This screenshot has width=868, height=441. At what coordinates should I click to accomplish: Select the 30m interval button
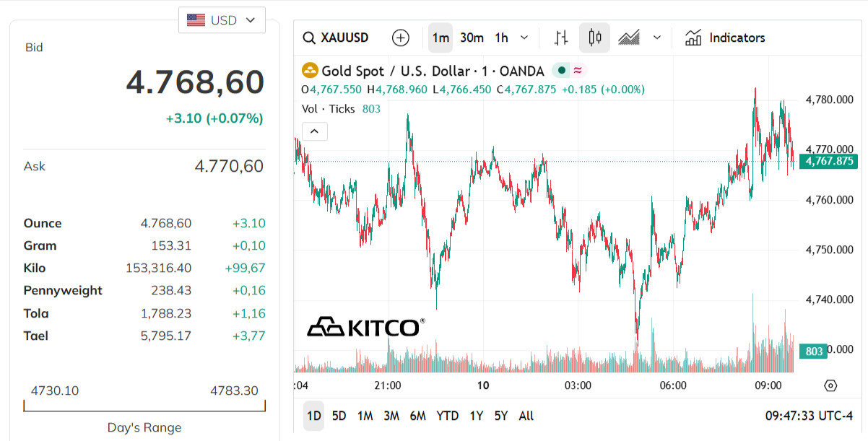pyautogui.click(x=472, y=38)
